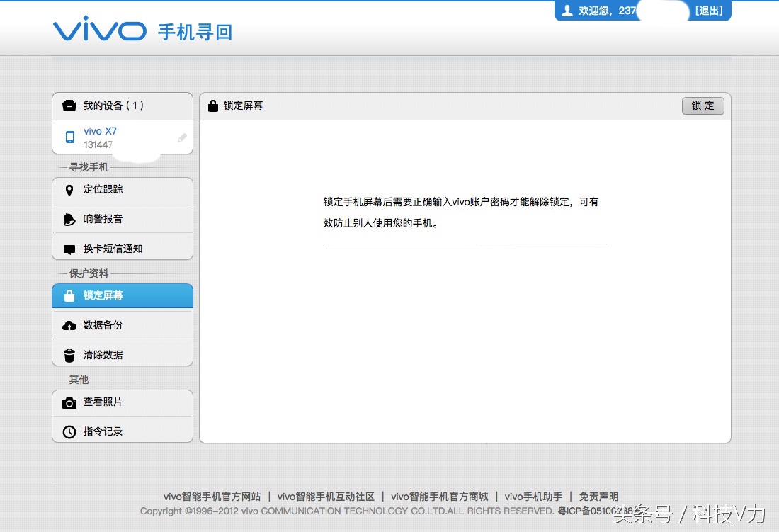The height and width of the screenshot is (532, 779).
Task: Click the user silhouette icon in the header
Action: tap(567, 11)
